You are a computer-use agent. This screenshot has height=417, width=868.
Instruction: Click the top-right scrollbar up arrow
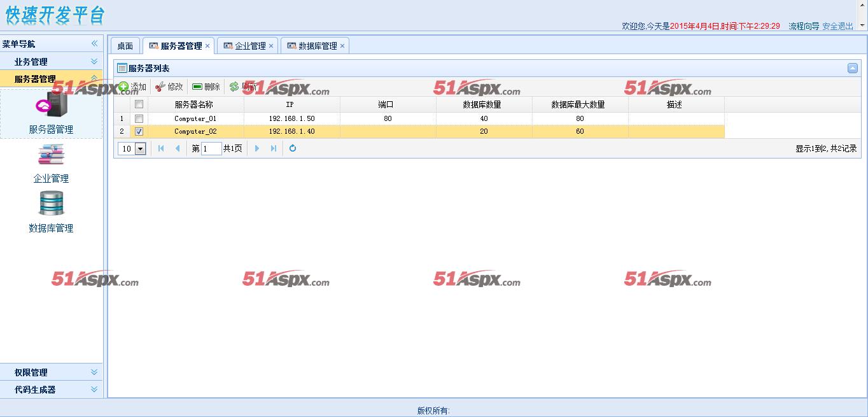click(862, 4)
